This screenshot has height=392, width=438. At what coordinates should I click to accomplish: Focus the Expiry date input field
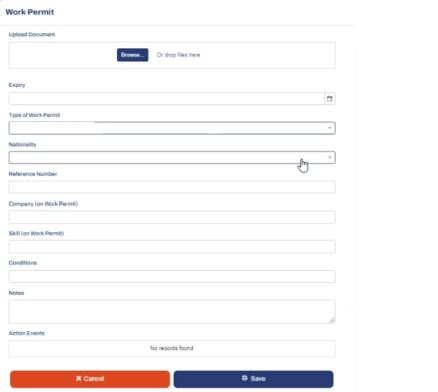point(167,99)
